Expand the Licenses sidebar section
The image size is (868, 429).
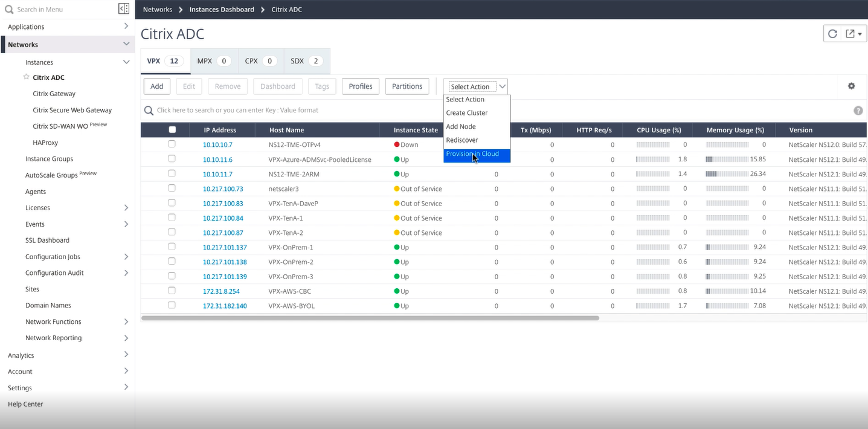[x=126, y=208]
